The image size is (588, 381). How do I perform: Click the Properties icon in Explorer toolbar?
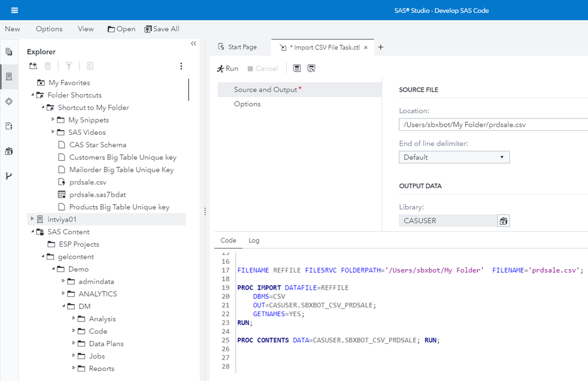[90, 66]
